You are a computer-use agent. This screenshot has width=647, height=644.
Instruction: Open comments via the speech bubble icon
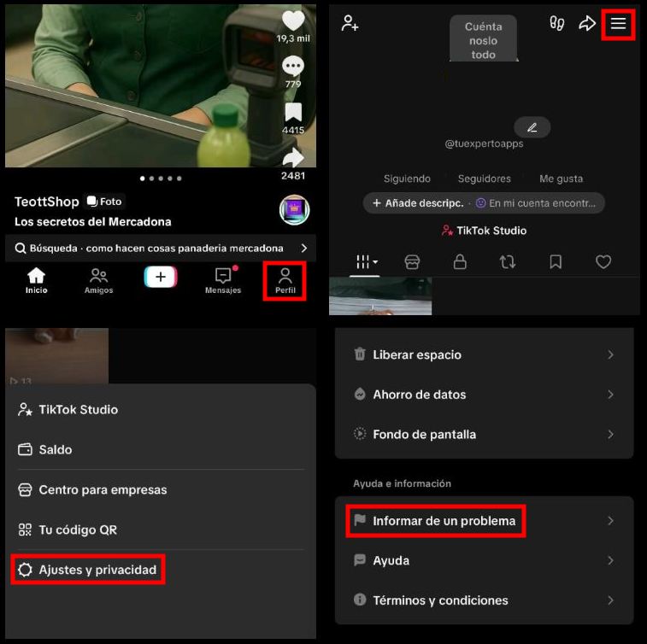pyautogui.click(x=293, y=66)
